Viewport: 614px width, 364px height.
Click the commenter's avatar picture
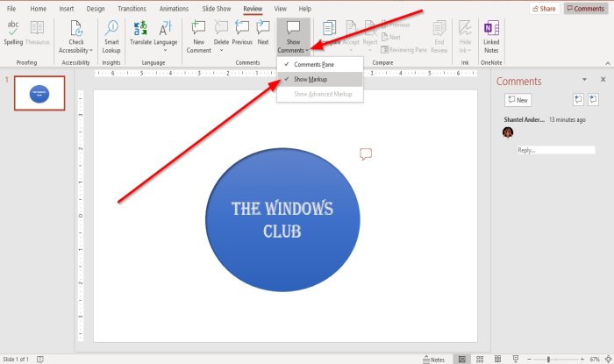pyautogui.click(x=508, y=132)
